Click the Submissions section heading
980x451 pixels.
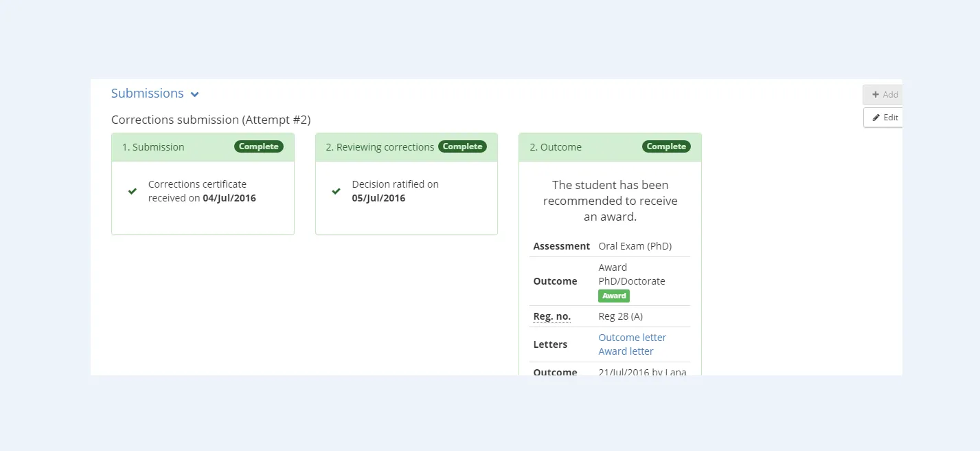click(x=147, y=93)
